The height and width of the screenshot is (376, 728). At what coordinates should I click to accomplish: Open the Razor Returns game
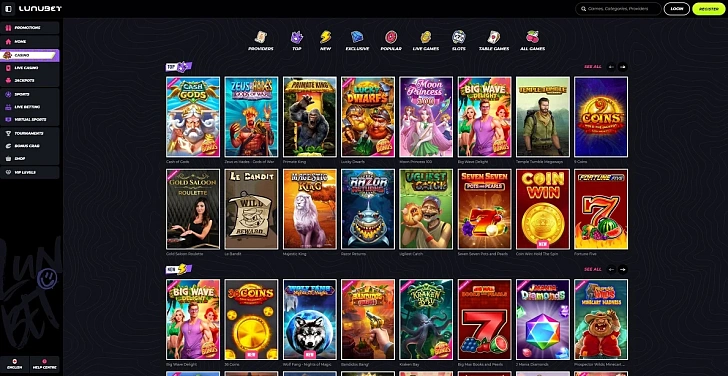(x=368, y=209)
